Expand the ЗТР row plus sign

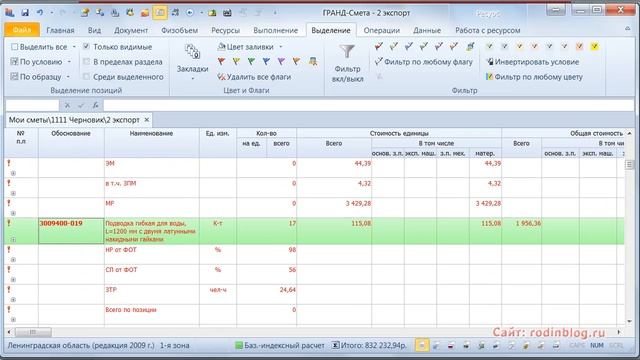(13, 300)
